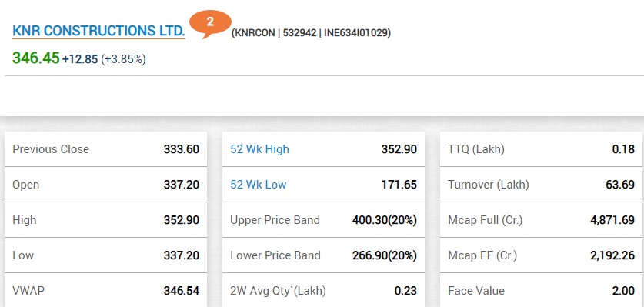The height and width of the screenshot is (307, 644).
Task: Click the 2W Avg Qty label
Action: pyautogui.click(x=278, y=291)
